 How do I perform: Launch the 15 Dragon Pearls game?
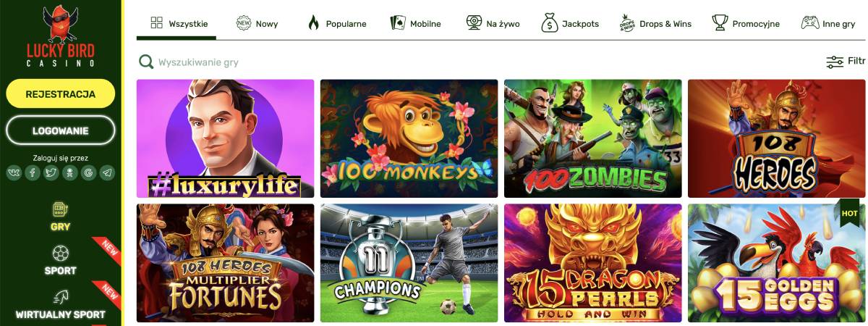[593, 263]
